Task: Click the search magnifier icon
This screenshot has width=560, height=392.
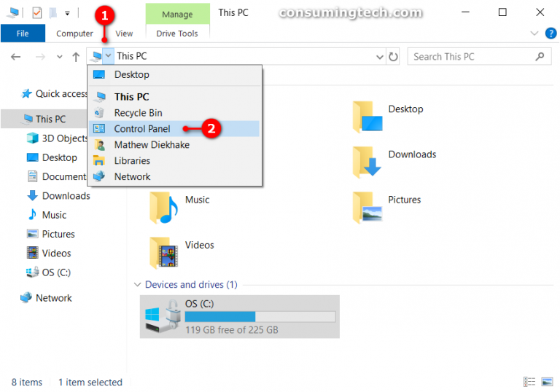Action: [540, 57]
